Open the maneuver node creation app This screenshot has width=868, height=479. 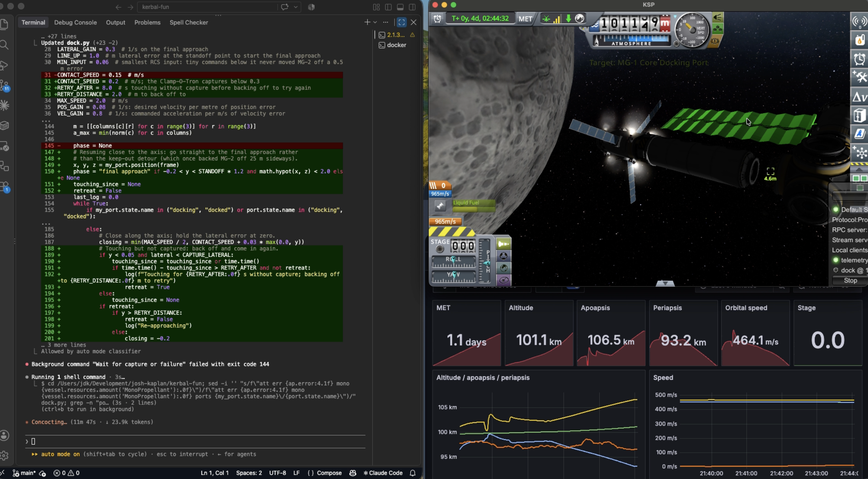coord(859,153)
